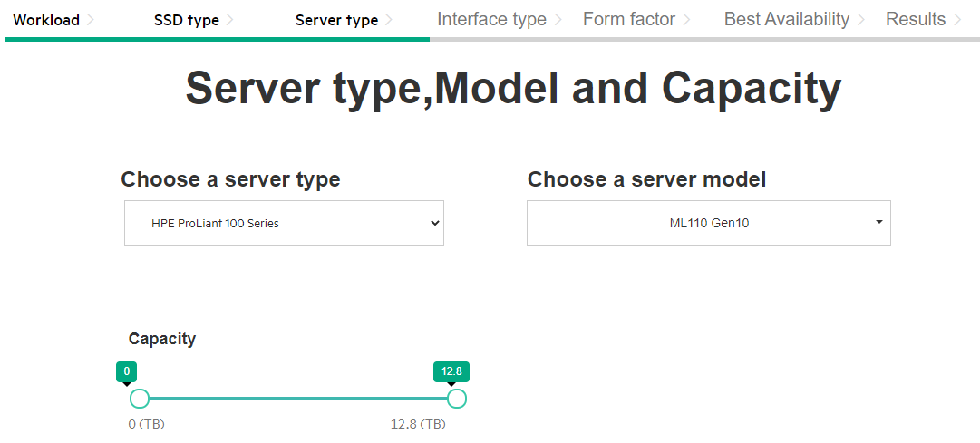Screen dimensions: 980x443
Task: Click the chevron arrow after Workload
Action: [x=91, y=20]
